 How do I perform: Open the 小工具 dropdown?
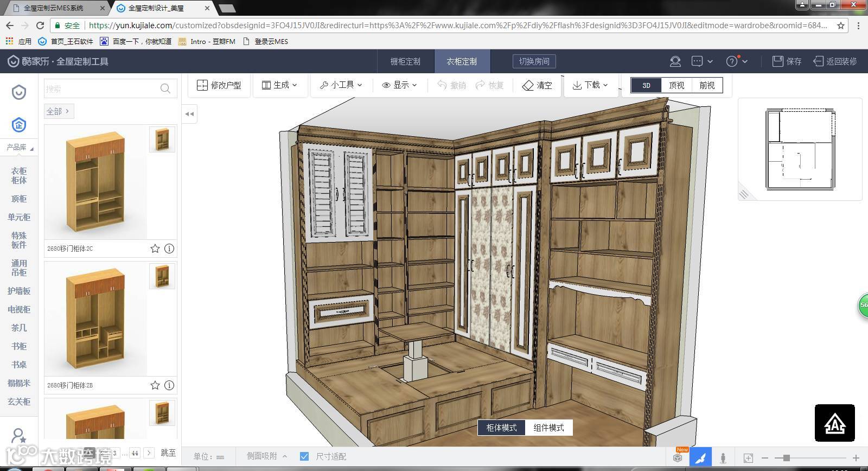(x=341, y=85)
